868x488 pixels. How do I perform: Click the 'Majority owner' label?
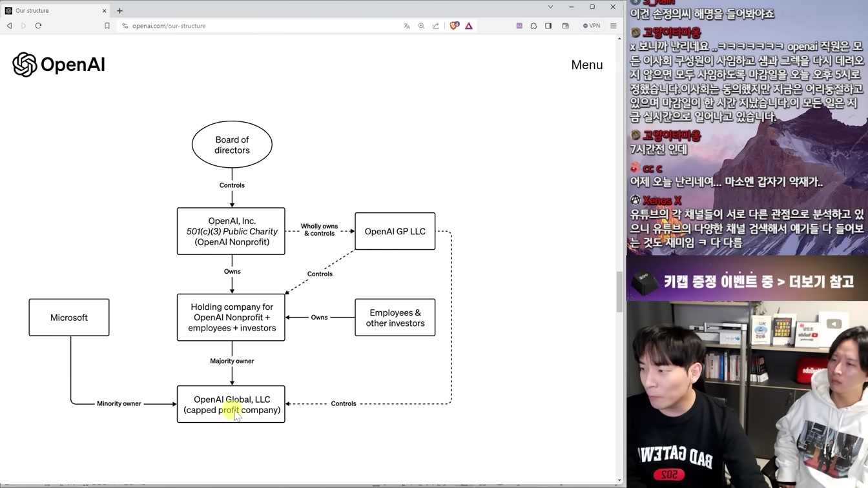(232, 361)
